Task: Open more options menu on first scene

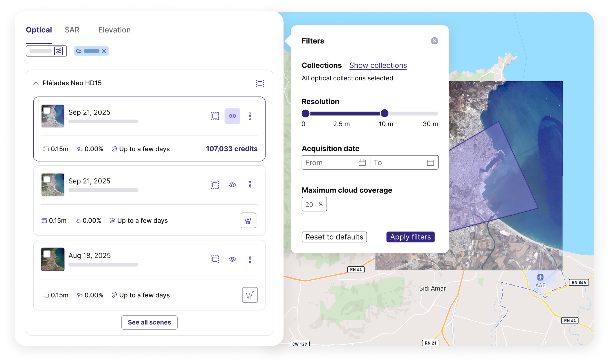Action: point(250,116)
